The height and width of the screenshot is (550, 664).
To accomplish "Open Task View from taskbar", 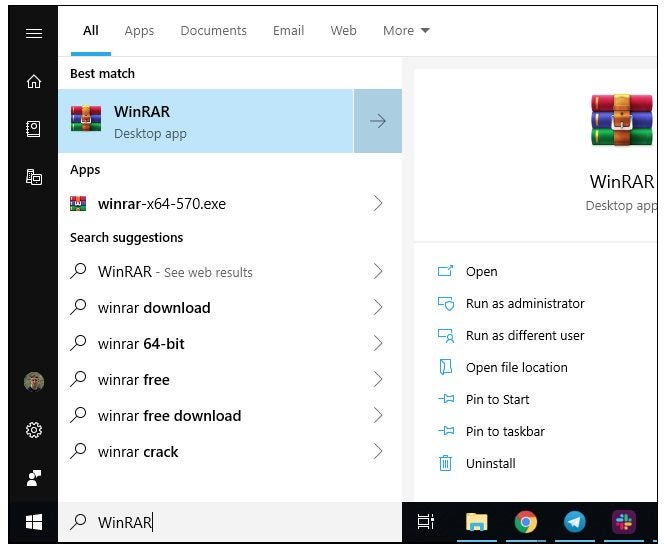I will click(426, 521).
